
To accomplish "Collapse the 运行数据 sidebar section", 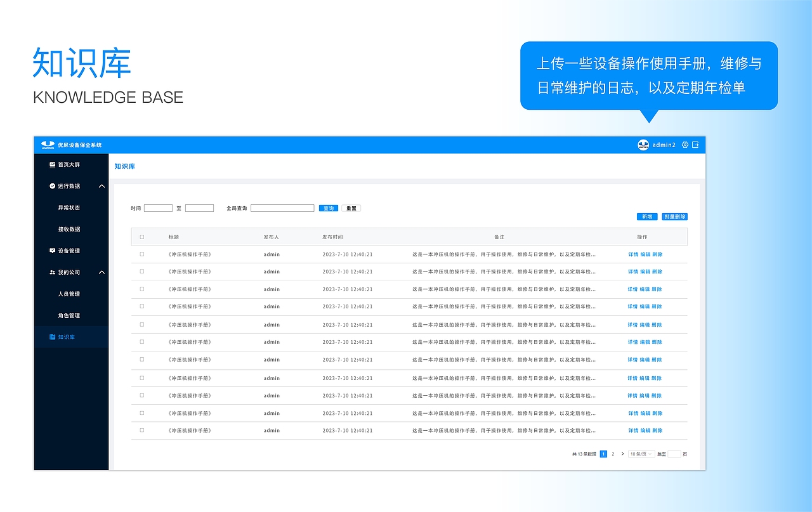I will point(101,186).
